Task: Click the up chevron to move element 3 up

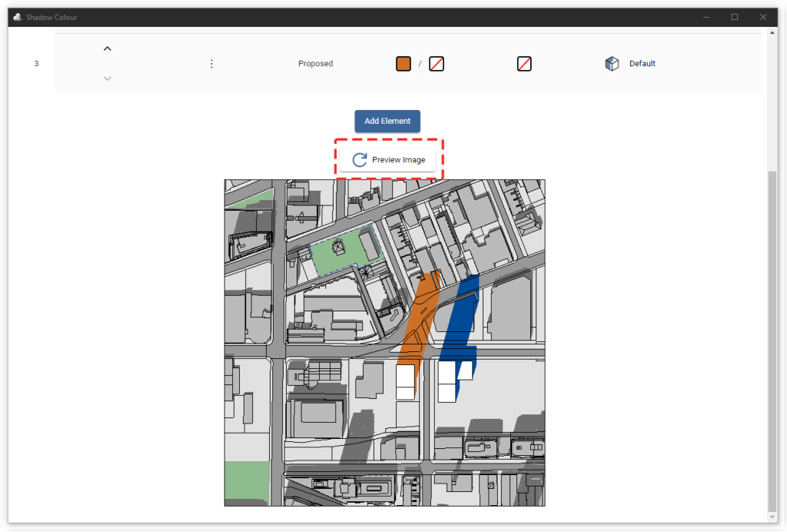Action: tap(108, 48)
